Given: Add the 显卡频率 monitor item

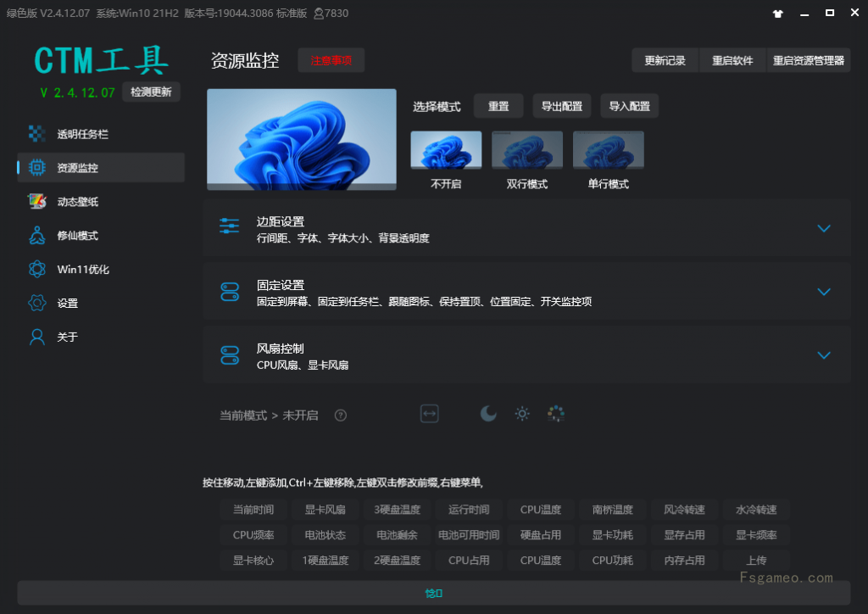Looking at the screenshot, I should pos(756,535).
